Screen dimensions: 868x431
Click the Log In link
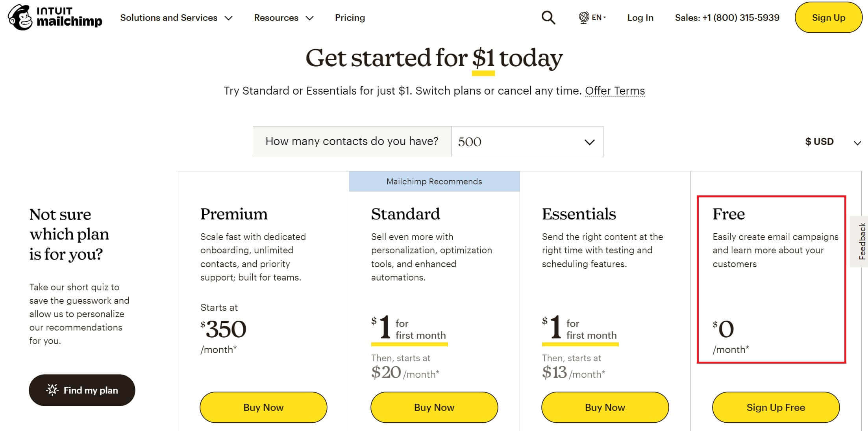pyautogui.click(x=640, y=17)
